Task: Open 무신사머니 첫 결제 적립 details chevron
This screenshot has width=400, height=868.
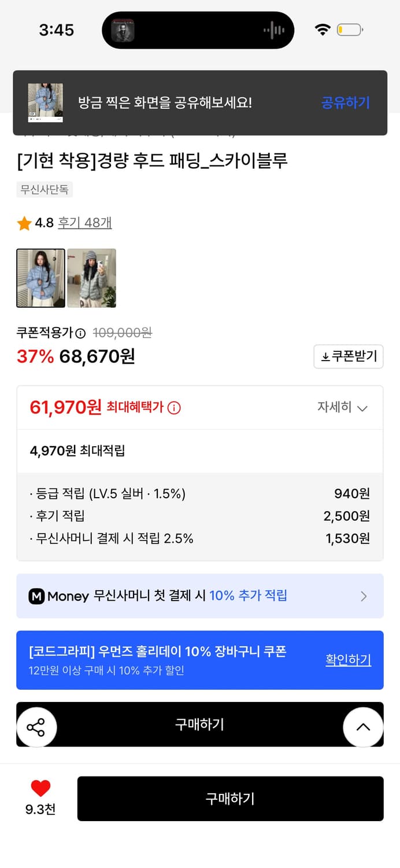Action: (364, 595)
